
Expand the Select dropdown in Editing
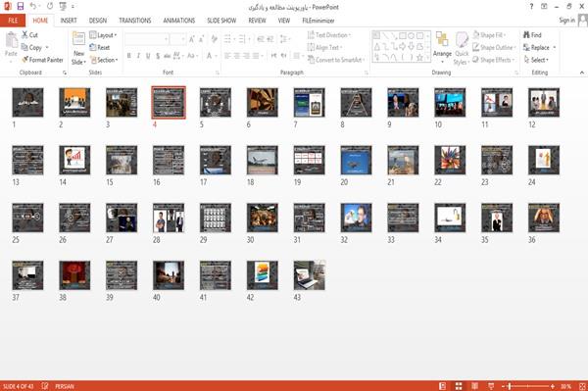(536, 60)
